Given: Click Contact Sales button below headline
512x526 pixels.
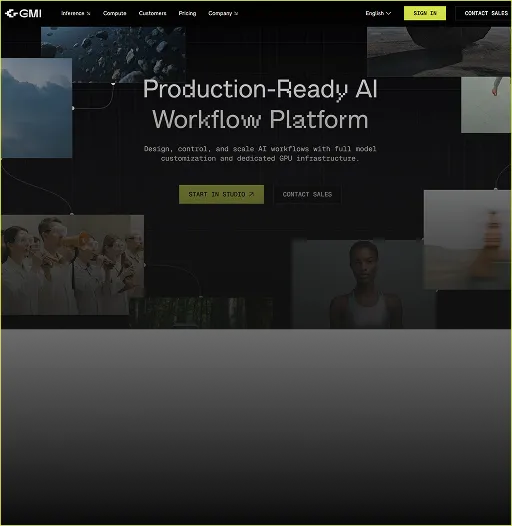Looking at the screenshot, I should tap(307, 194).
